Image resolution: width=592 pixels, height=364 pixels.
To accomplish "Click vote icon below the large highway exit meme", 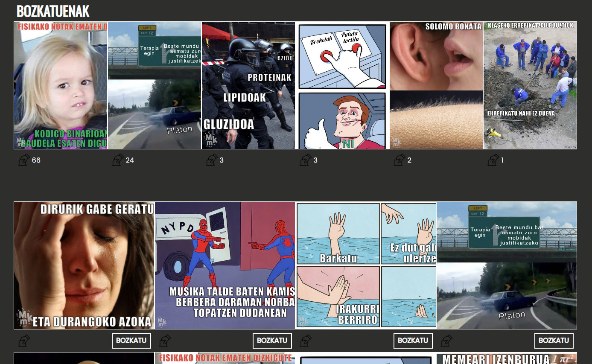I will pyautogui.click(x=446, y=341).
